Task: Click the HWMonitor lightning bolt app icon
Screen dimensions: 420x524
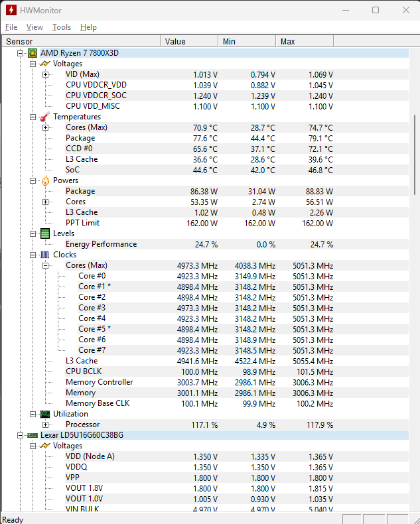Action: pos(11,10)
